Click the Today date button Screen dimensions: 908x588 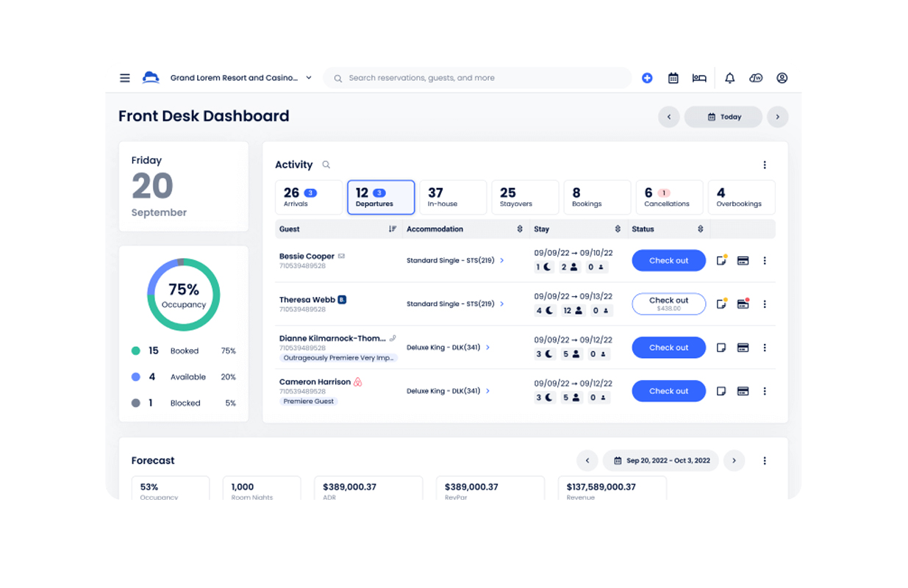point(723,117)
